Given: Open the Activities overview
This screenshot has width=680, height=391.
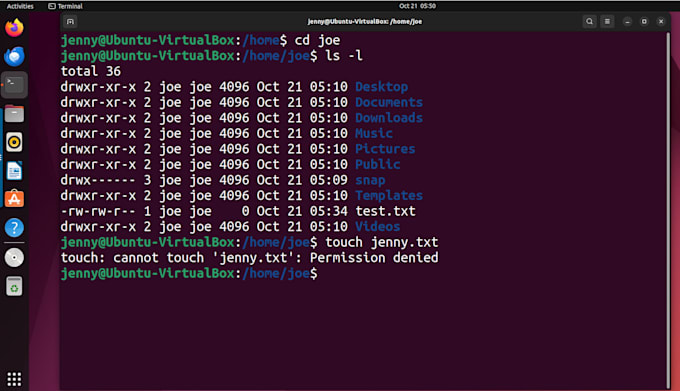Looking at the screenshot, I should click(x=20, y=6).
